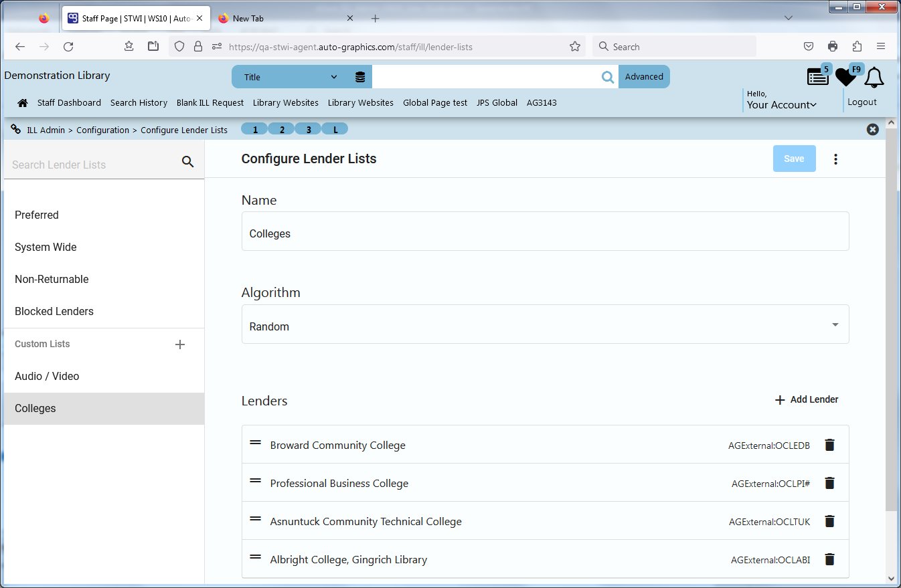This screenshot has height=588, width=901.
Task: Open Firefox application menu hamburger icon
Action: click(881, 46)
